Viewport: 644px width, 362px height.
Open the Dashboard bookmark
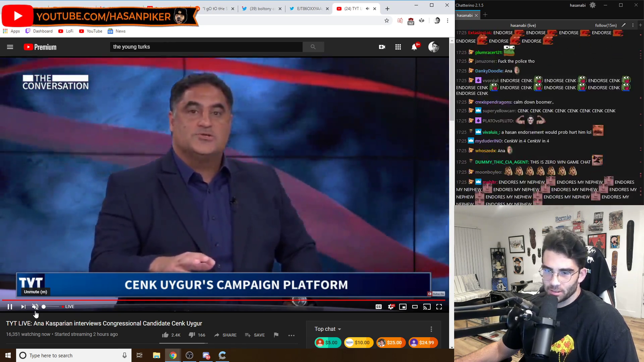click(x=39, y=31)
